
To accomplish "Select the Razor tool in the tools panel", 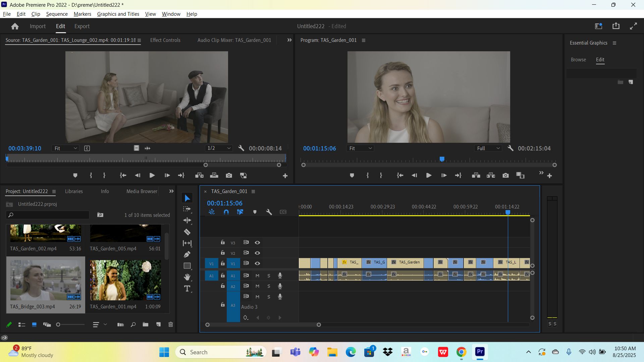I will point(187,232).
